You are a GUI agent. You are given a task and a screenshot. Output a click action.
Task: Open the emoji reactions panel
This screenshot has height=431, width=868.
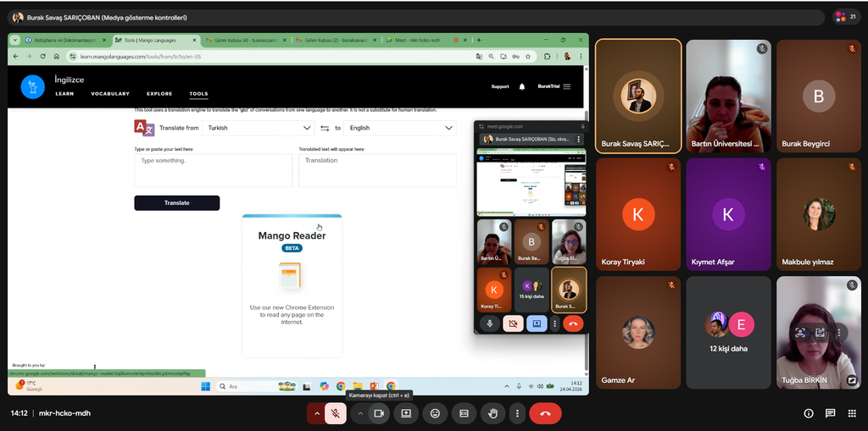435,413
